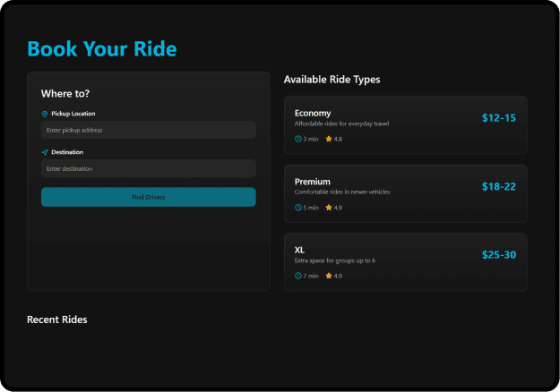Select the Premium ride card
Screen dimensions: 560x392
(405, 193)
